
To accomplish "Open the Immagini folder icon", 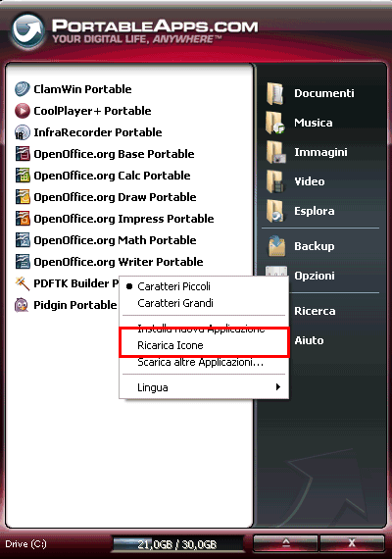I will pos(275,152).
